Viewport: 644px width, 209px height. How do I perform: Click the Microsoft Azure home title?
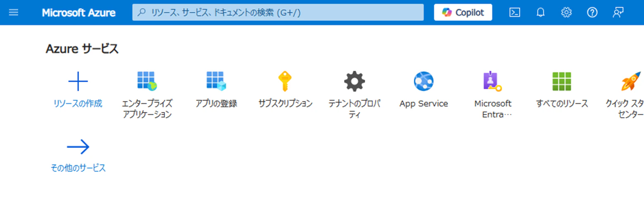click(79, 12)
